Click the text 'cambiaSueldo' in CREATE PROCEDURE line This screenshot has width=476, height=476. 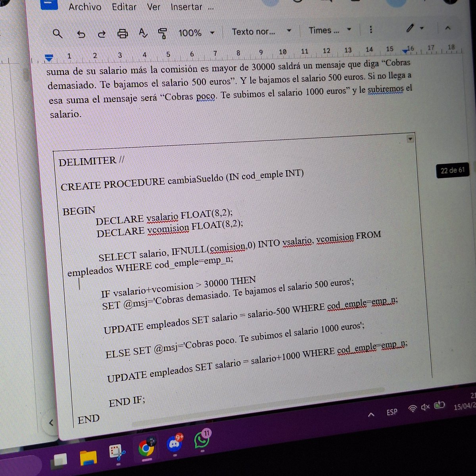[195, 179]
